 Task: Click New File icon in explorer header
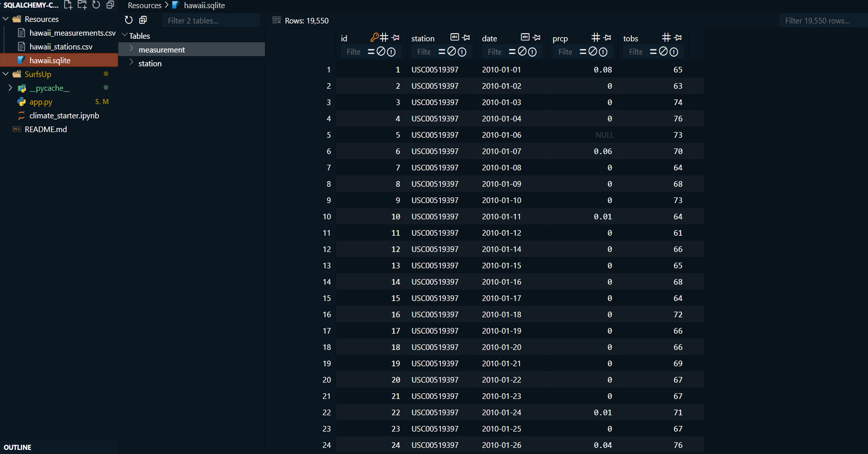click(68, 5)
